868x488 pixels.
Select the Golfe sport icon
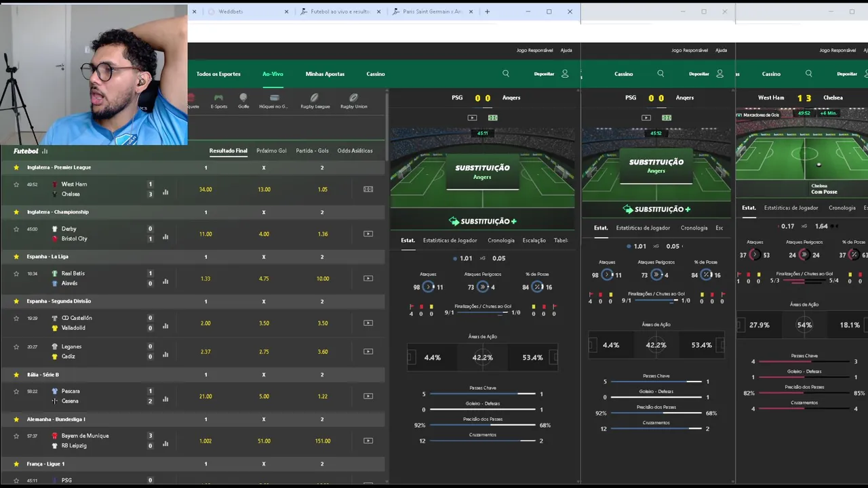(x=243, y=101)
